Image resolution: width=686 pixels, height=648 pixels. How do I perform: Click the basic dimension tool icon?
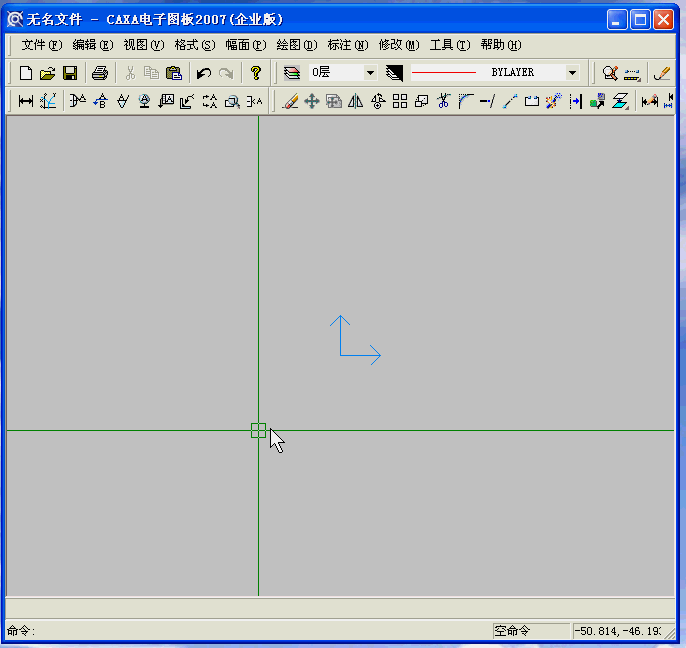click(26, 101)
